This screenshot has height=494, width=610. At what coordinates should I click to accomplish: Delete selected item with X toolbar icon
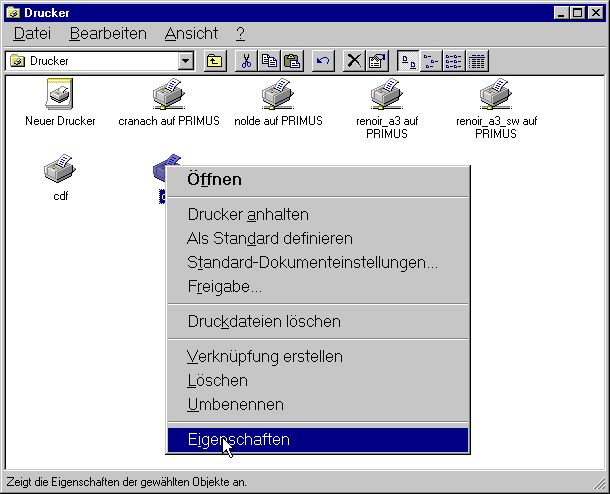click(354, 61)
